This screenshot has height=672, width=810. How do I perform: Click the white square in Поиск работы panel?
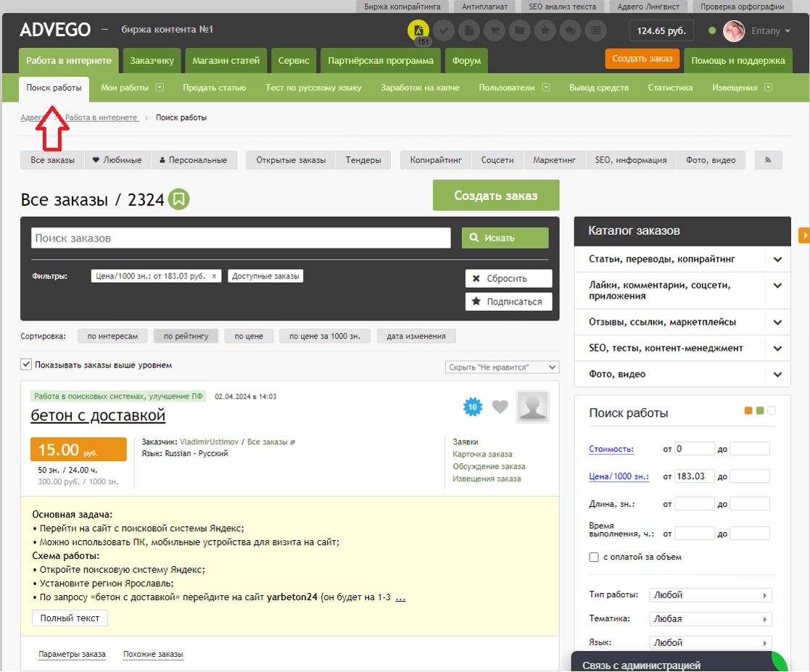click(772, 410)
